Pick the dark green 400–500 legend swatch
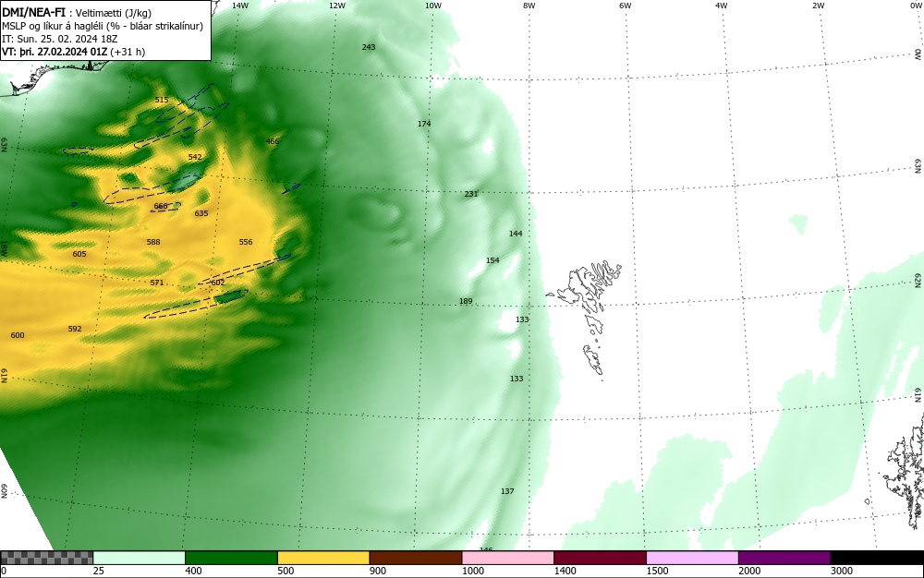 [x=231, y=558]
